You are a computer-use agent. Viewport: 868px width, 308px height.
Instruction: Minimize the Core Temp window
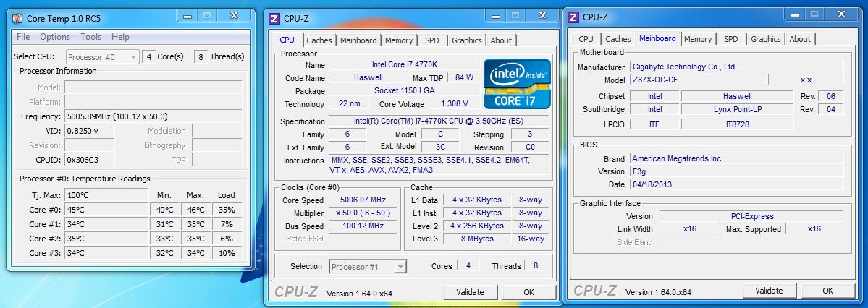click(187, 15)
